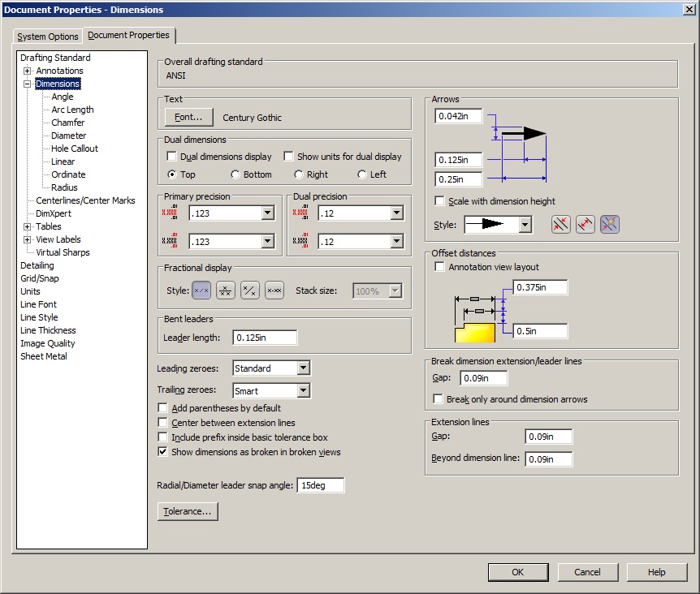Click the arrow height field showing 0.042in
The image size is (700, 594).
459,116
